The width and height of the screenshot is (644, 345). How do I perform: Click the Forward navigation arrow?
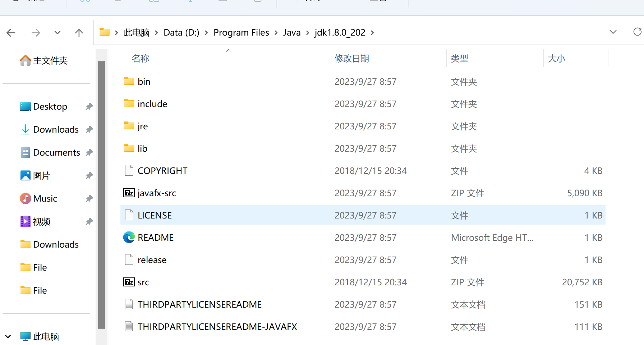tap(36, 33)
